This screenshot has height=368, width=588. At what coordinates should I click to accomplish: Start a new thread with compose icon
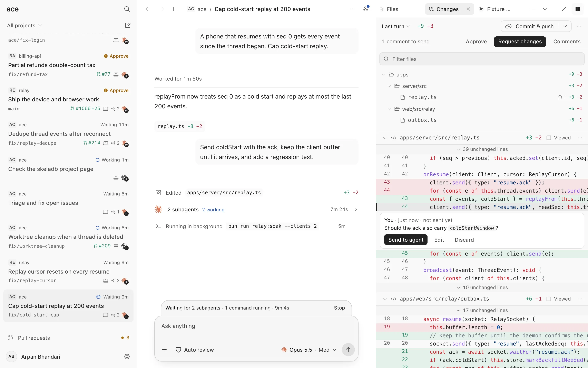[128, 25]
